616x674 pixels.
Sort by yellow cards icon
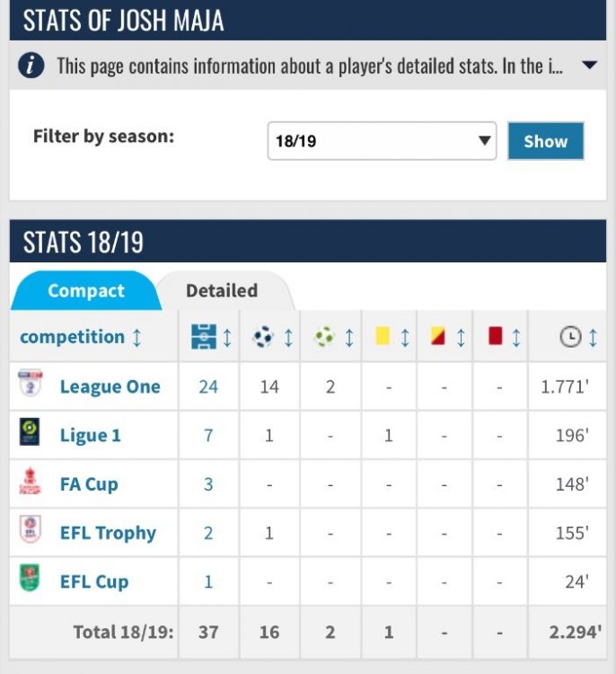383,337
